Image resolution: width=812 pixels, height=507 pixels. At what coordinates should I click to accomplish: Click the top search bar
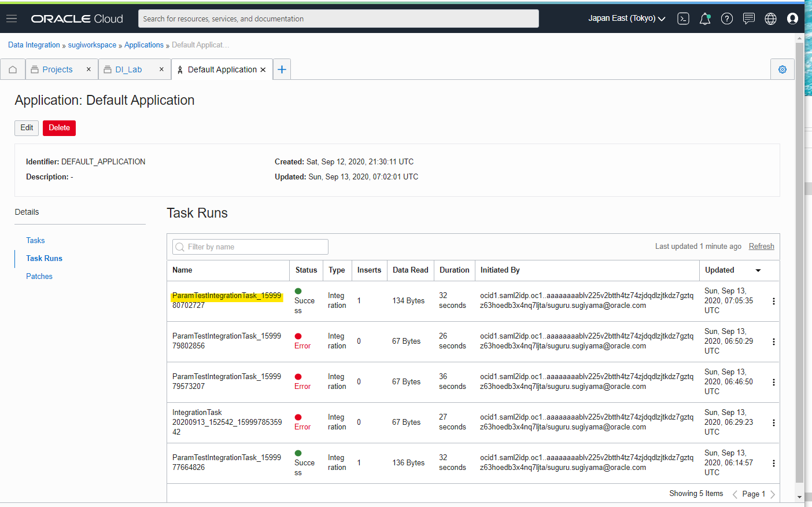click(338, 19)
